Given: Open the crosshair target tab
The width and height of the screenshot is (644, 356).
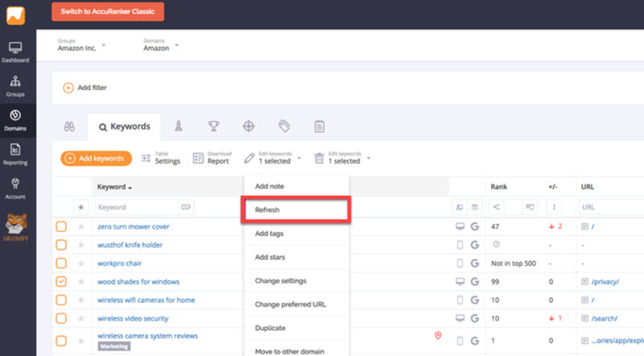Looking at the screenshot, I should [x=249, y=126].
